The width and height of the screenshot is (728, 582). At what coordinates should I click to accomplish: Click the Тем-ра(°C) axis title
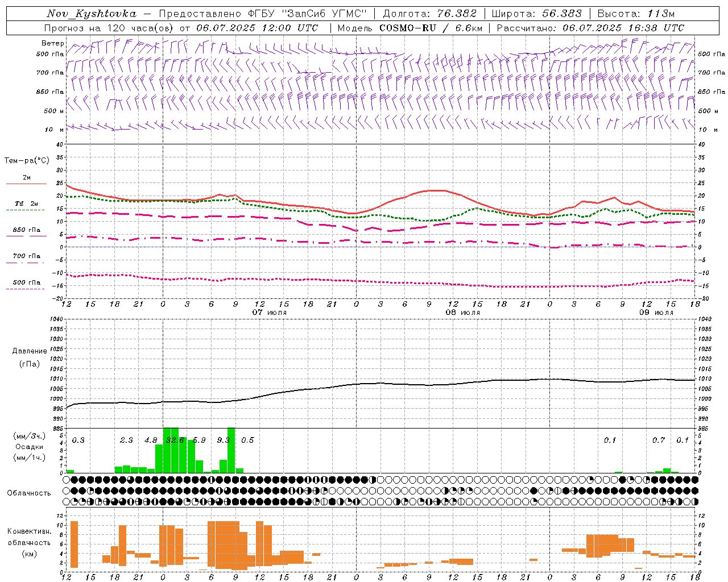click(x=27, y=161)
